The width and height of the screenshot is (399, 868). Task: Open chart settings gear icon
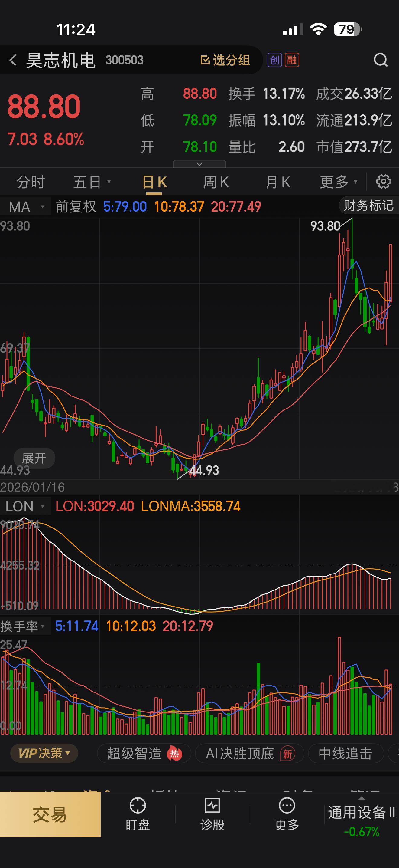point(383,182)
